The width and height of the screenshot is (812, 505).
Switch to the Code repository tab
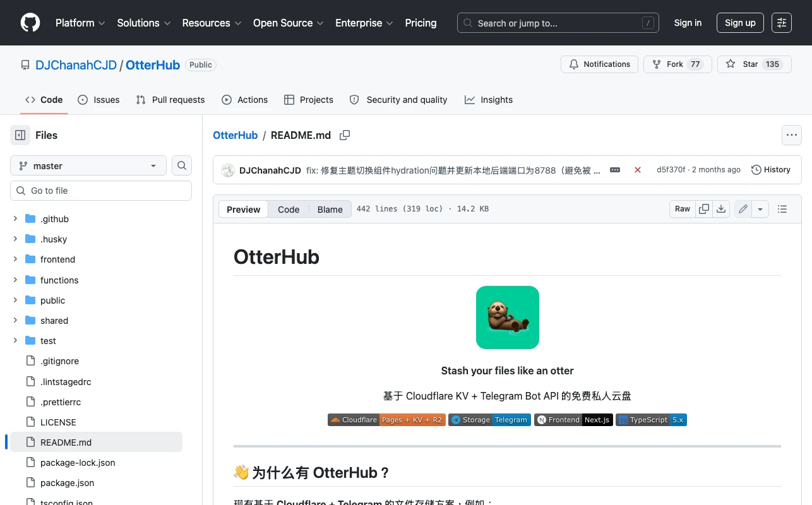click(x=44, y=100)
